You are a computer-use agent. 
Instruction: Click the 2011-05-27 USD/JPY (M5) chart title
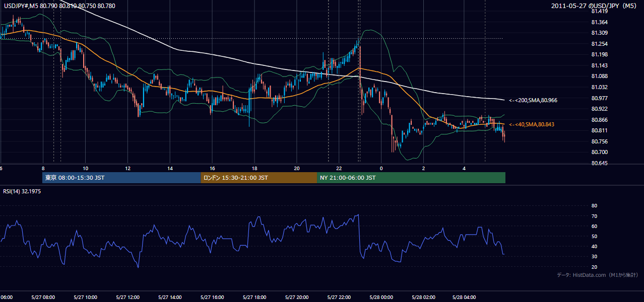click(595, 6)
